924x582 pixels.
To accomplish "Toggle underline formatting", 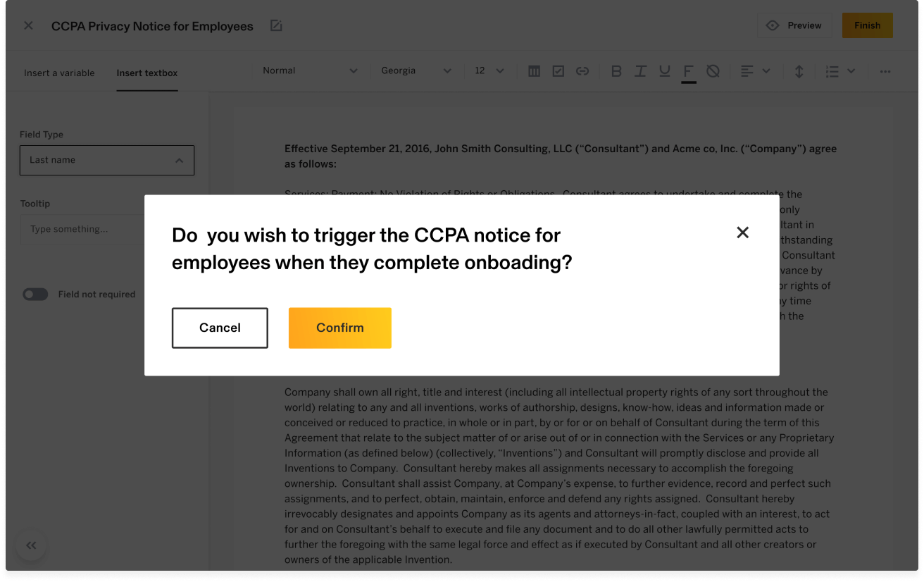I will pos(664,71).
